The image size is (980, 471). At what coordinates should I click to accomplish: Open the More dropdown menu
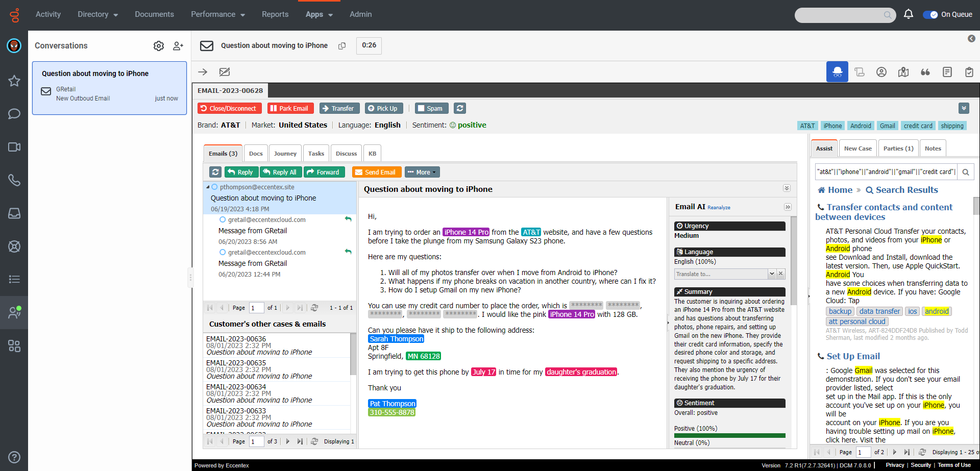point(422,172)
